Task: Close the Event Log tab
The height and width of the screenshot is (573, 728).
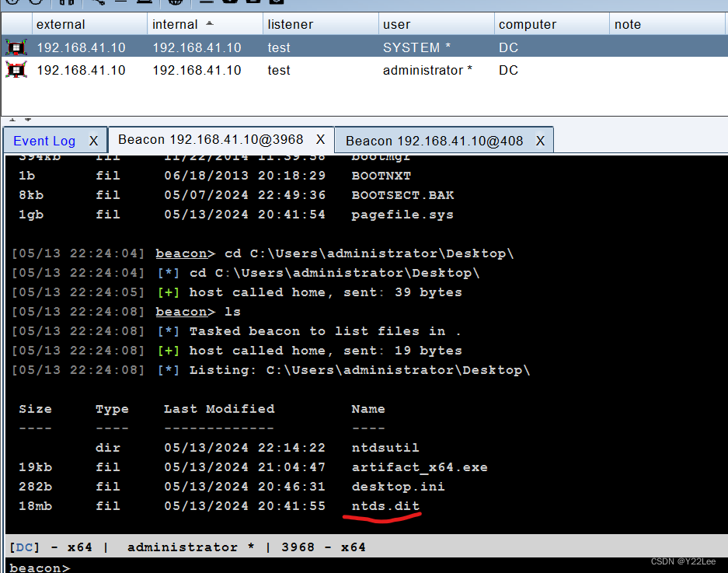Action: (93, 141)
